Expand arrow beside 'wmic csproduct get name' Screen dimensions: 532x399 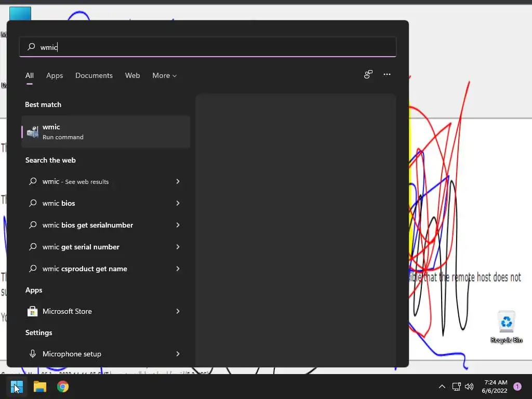(x=178, y=269)
